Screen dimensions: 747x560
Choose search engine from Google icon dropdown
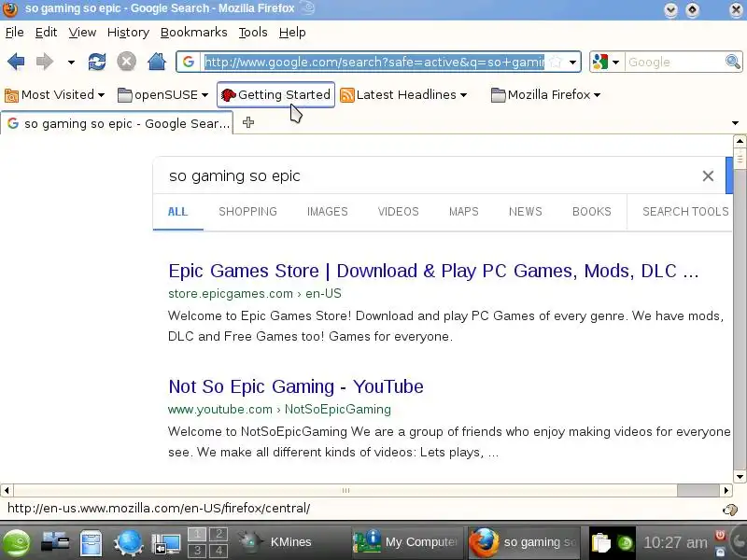605,62
